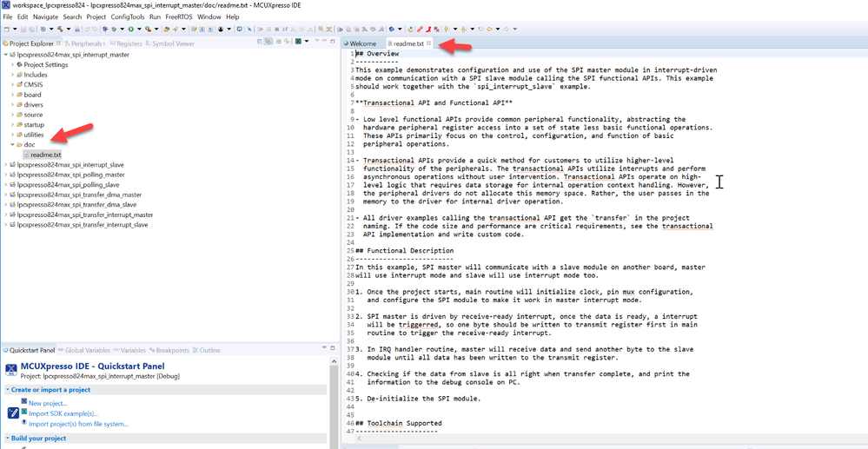Switch to the Symbol Viewer tab
Image resolution: width=868 pixels, height=449 pixels.
click(170, 43)
